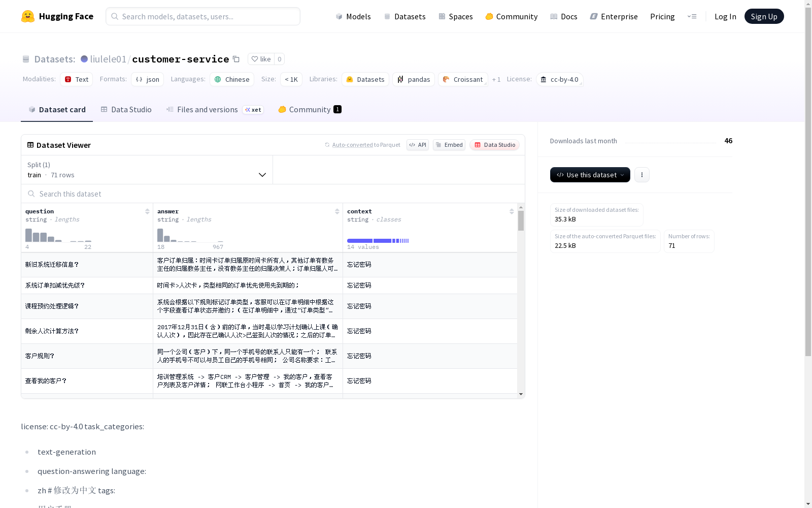812x508 pixels.
Task: Select the cell '新旧系统迁移信息?'
Action: tap(87, 265)
